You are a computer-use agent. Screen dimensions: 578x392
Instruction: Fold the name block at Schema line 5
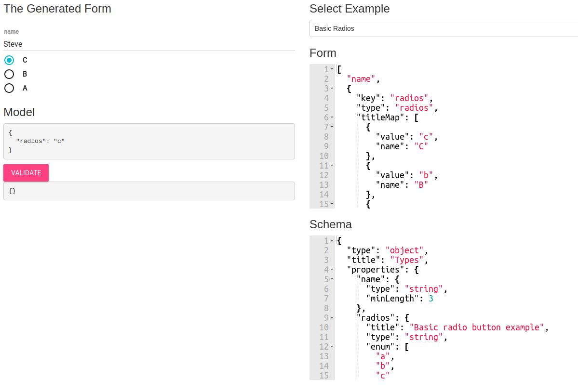[x=332, y=279]
